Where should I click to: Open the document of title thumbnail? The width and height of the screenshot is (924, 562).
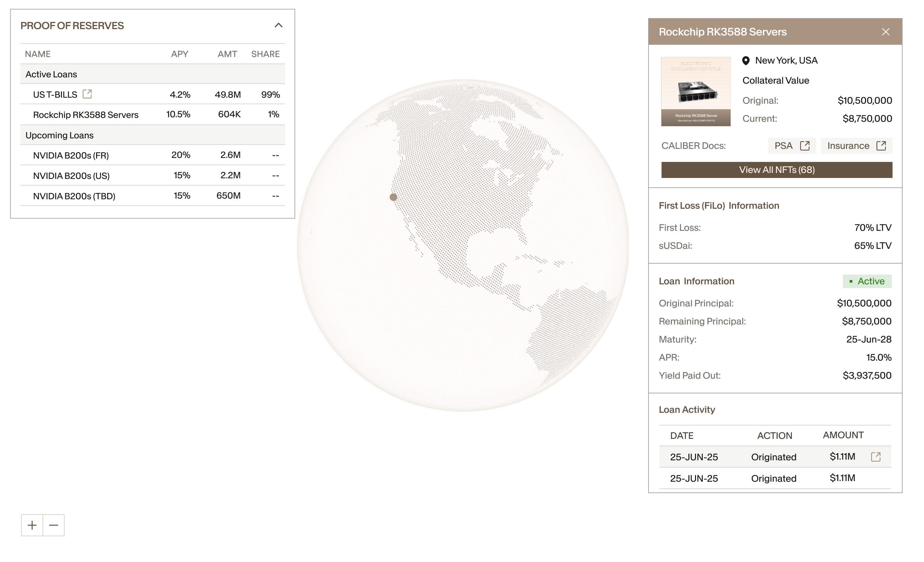[x=695, y=92]
